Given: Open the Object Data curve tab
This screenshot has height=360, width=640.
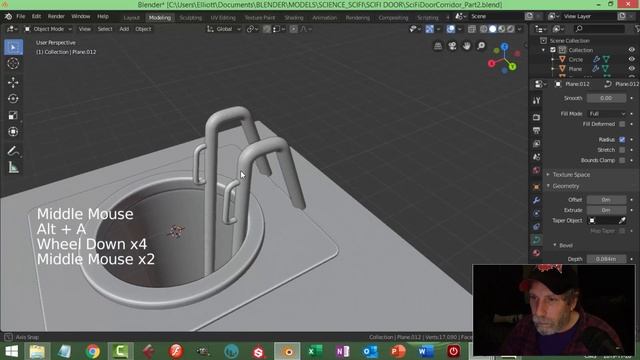Looking at the screenshot, I should 536,240.
